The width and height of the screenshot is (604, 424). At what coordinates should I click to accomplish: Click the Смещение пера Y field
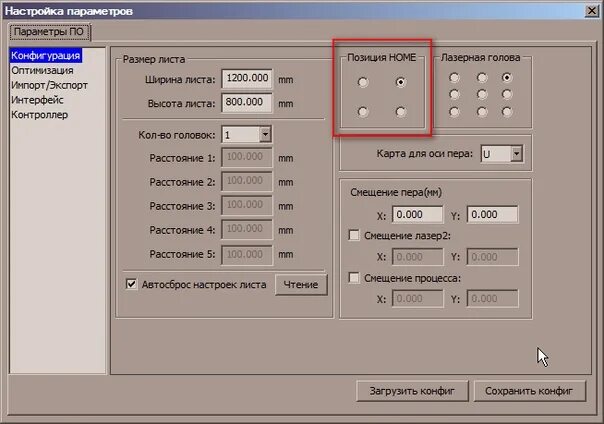coord(492,215)
